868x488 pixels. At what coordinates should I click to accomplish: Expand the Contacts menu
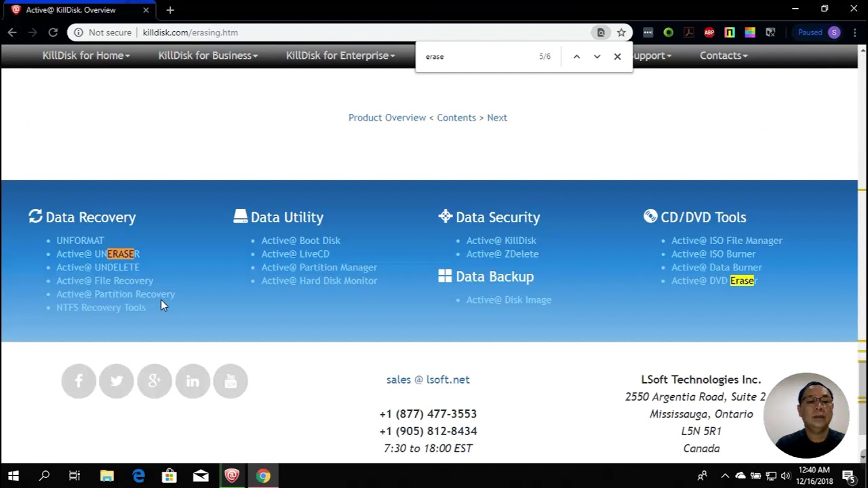[724, 56]
